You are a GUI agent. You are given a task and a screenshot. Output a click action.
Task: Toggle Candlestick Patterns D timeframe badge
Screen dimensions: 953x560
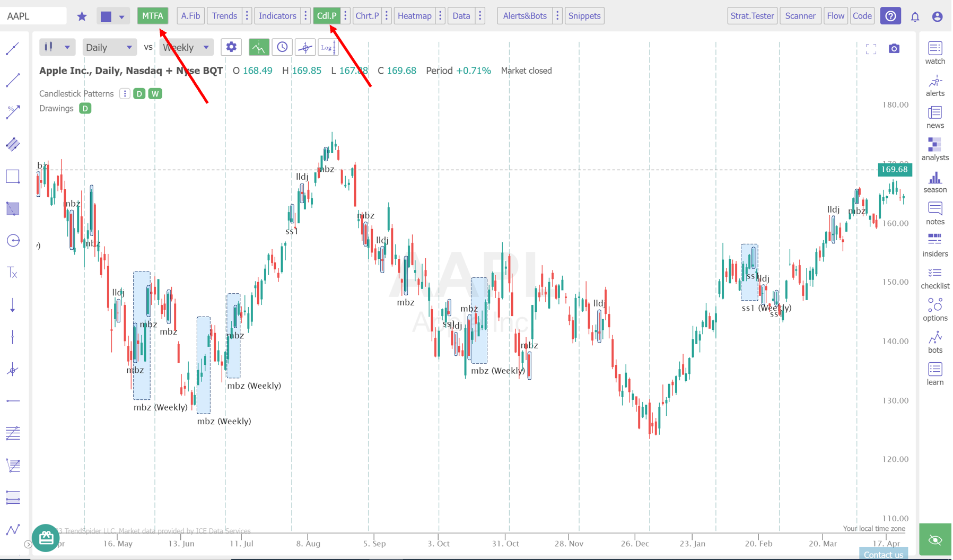(x=139, y=94)
